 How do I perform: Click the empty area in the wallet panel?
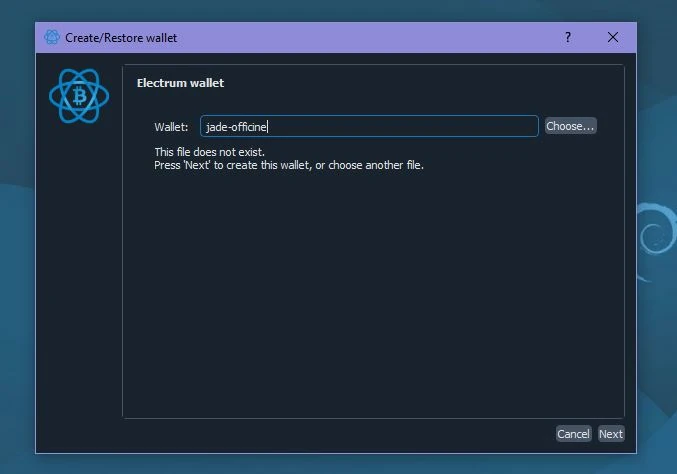click(370, 300)
